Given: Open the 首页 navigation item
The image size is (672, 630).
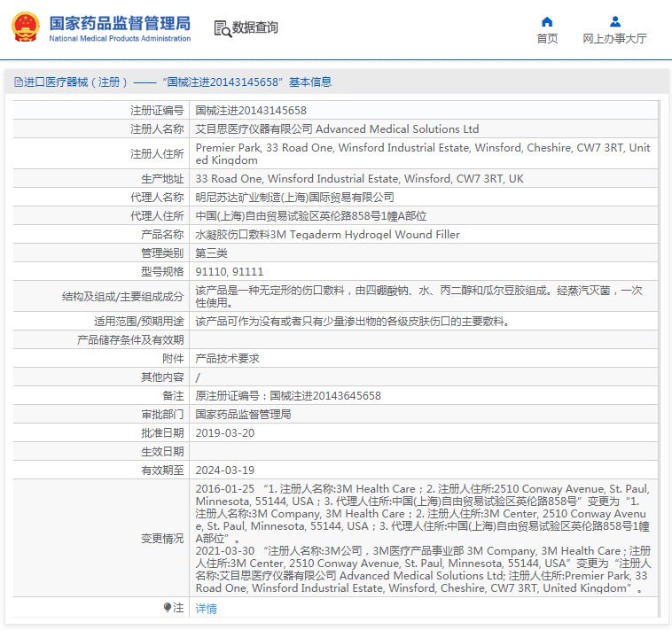Looking at the screenshot, I should pos(547,39).
